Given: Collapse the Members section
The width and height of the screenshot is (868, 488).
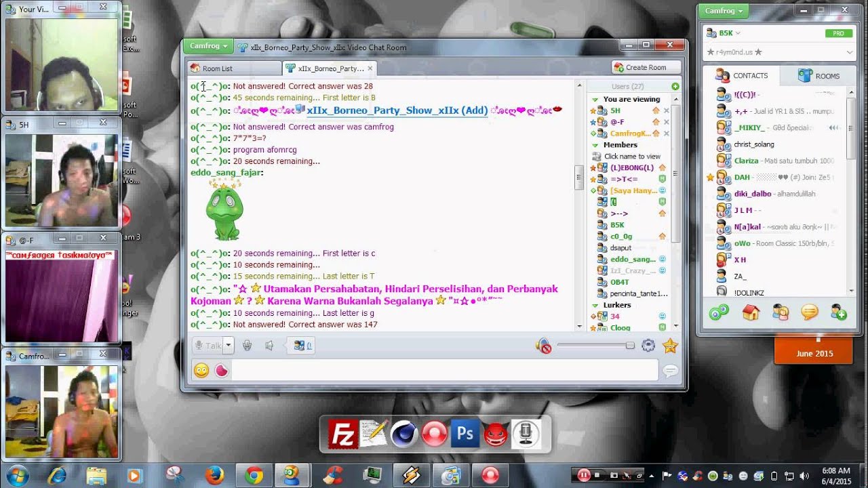Looking at the screenshot, I should tap(596, 145).
